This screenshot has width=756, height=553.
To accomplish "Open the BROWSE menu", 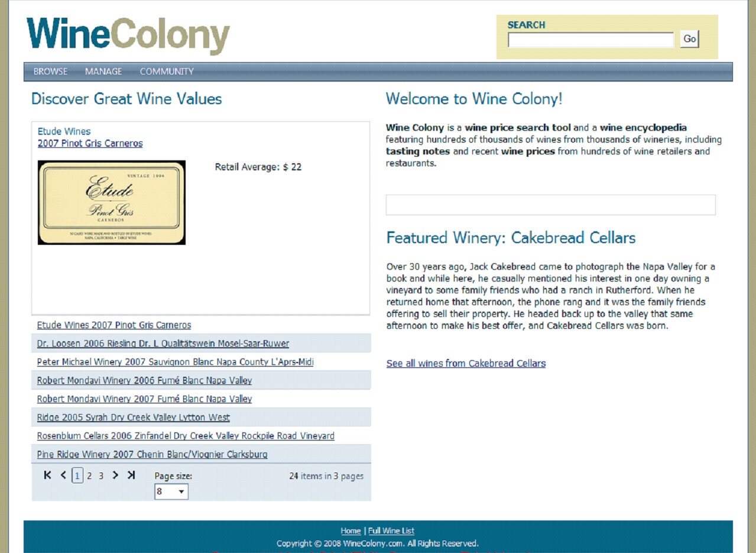I will click(50, 72).
